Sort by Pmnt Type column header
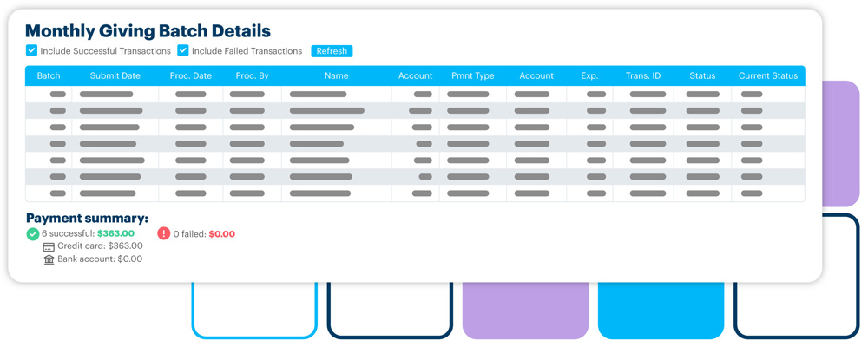 (x=473, y=75)
